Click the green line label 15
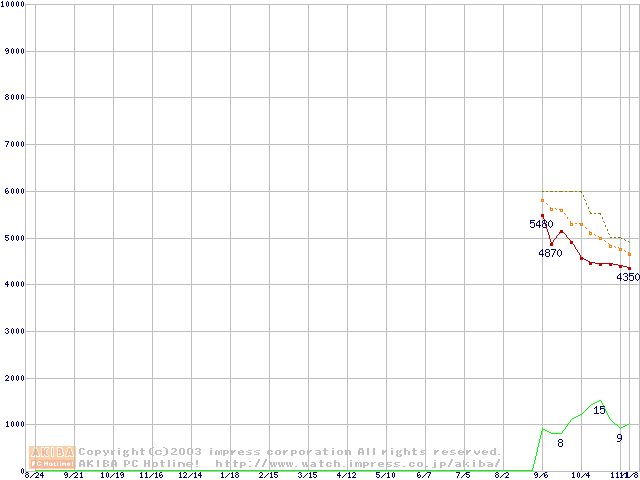Image resolution: width=640 pixels, height=480 pixels. tap(599, 410)
